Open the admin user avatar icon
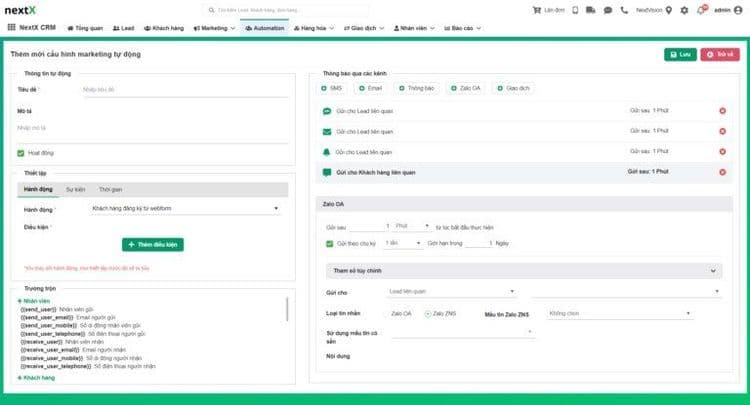Viewport: 750px width, 405px height. [x=738, y=10]
